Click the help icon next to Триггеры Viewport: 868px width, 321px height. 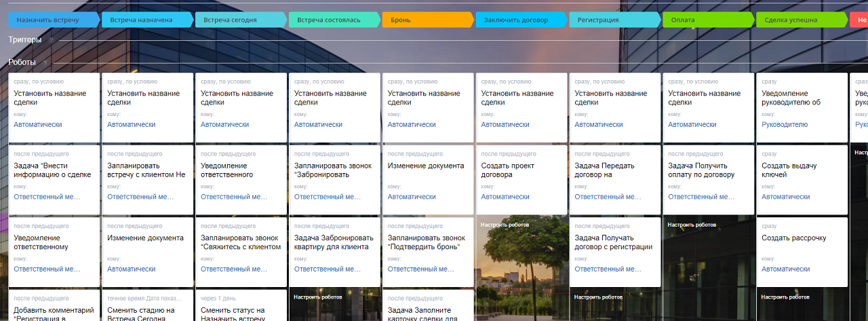click(51, 41)
